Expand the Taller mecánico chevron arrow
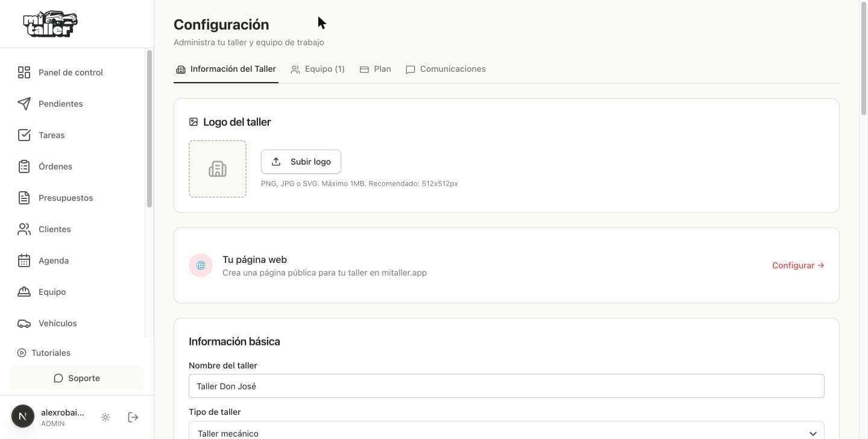868x439 pixels. 813,434
